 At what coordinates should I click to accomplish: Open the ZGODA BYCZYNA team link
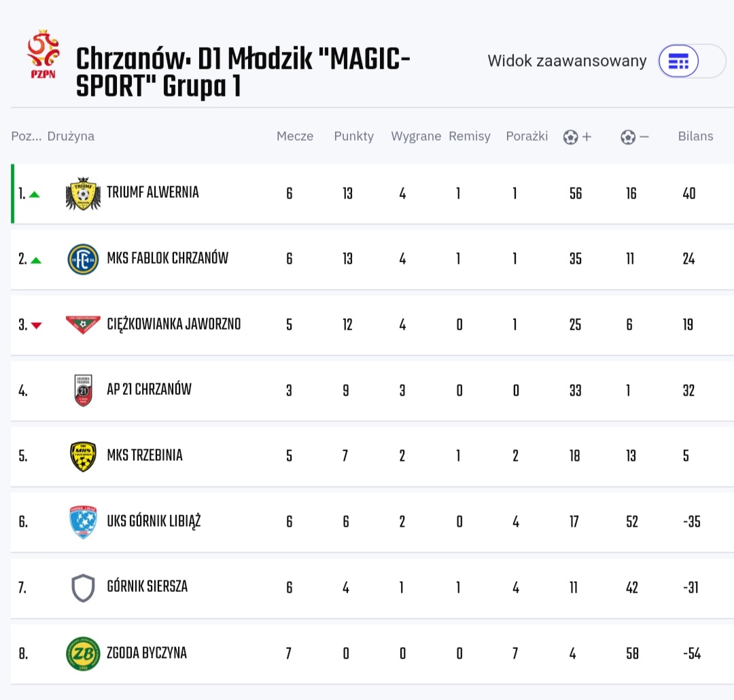pos(146,653)
